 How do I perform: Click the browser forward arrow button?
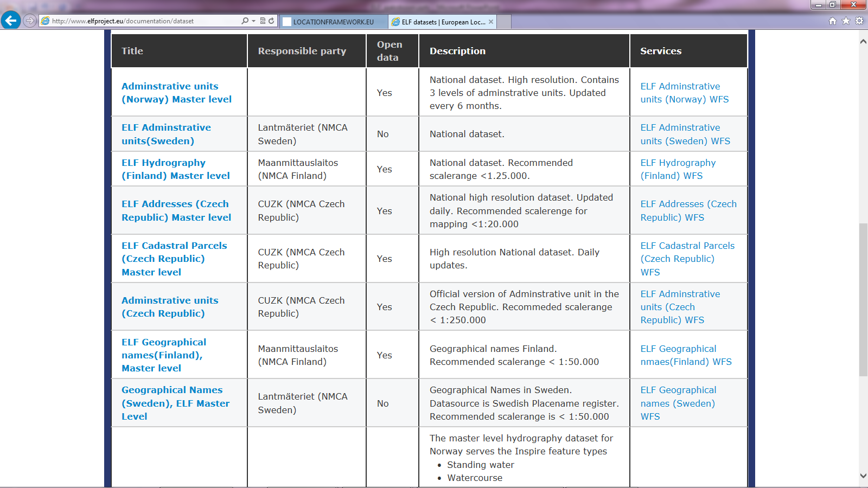click(x=30, y=21)
